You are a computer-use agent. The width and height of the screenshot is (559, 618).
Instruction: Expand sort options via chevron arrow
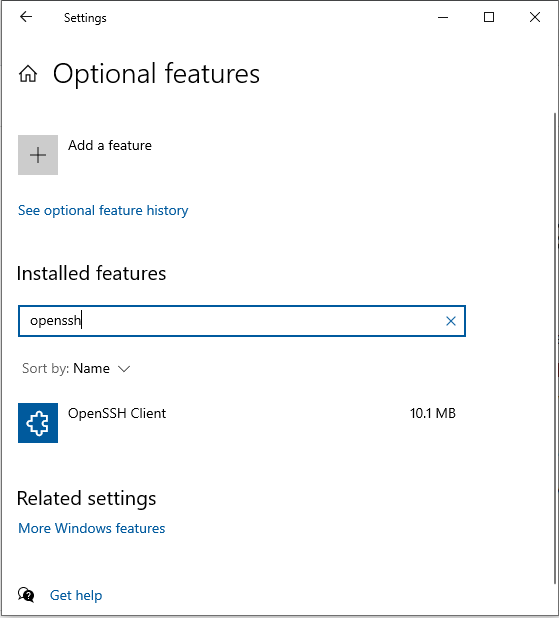124,369
